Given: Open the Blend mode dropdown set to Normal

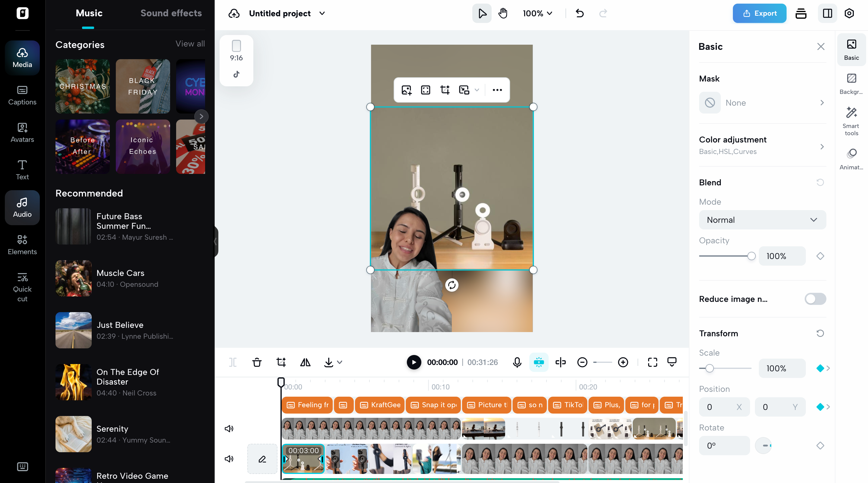Looking at the screenshot, I should pyautogui.click(x=762, y=219).
